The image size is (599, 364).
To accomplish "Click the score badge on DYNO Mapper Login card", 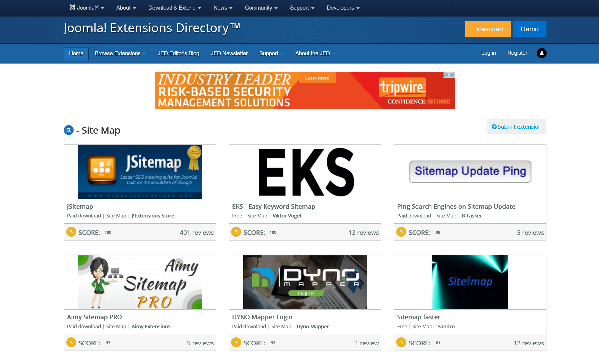I will coord(236,343).
